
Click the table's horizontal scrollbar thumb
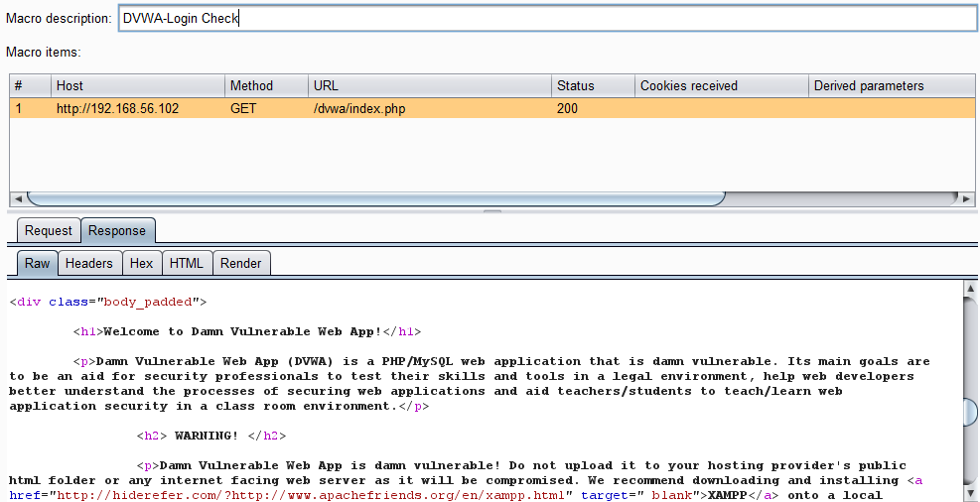pyautogui.click(x=375, y=199)
